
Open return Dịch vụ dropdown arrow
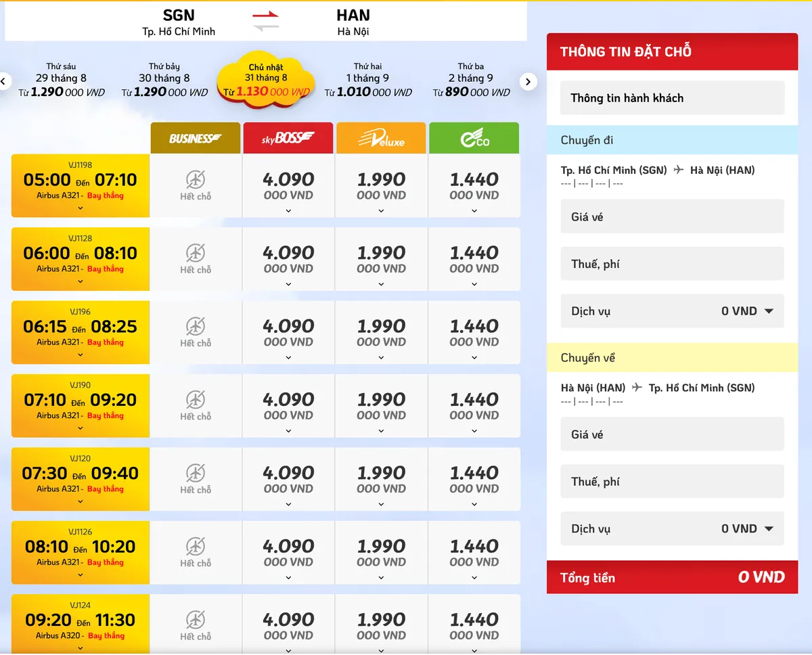(x=769, y=528)
